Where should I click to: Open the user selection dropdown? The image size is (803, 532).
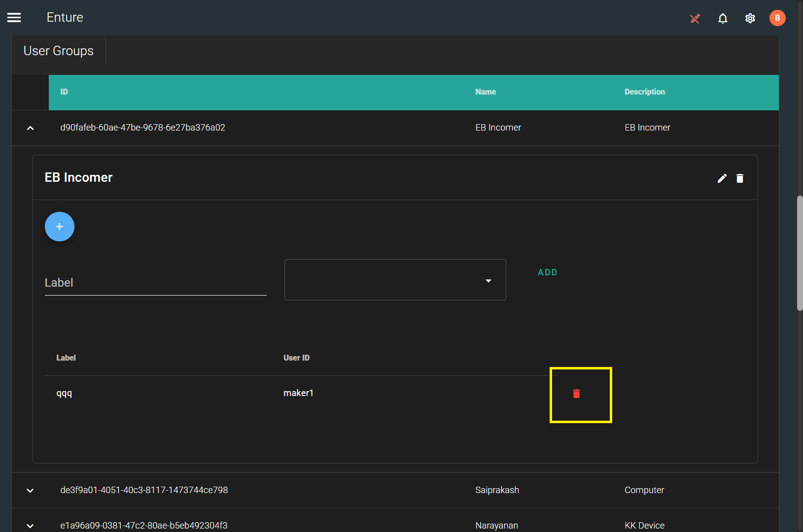tap(395, 280)
